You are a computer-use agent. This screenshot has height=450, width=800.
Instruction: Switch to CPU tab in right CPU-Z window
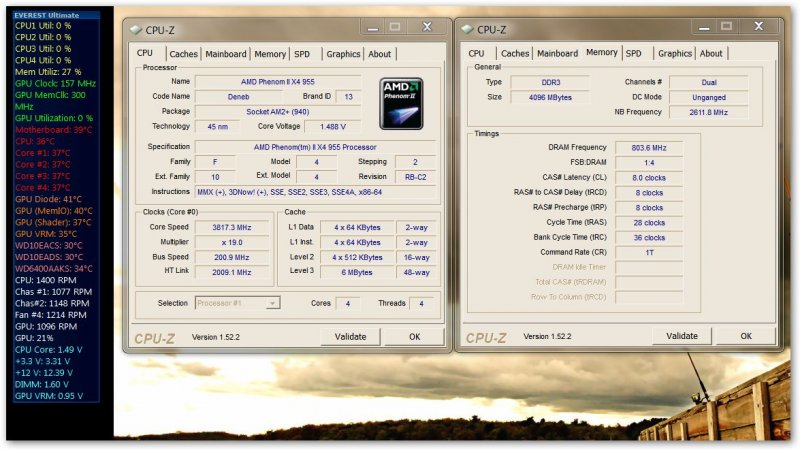click(x=476, y=54)
